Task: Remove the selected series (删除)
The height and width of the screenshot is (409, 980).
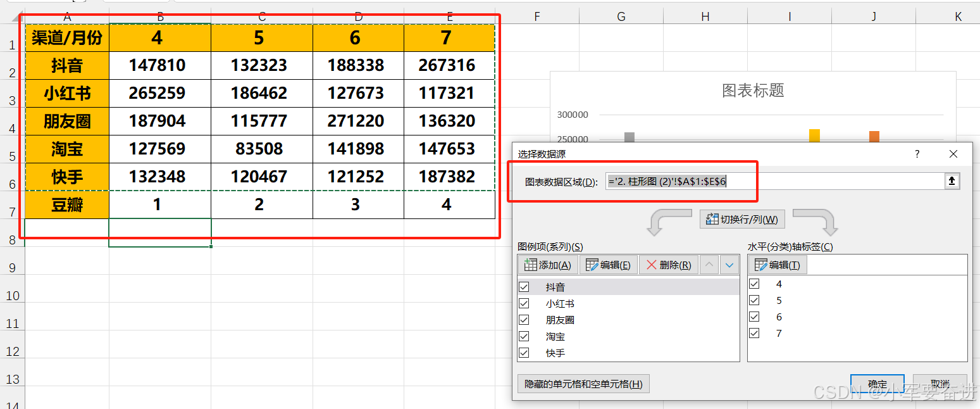Action: (669, 265)
